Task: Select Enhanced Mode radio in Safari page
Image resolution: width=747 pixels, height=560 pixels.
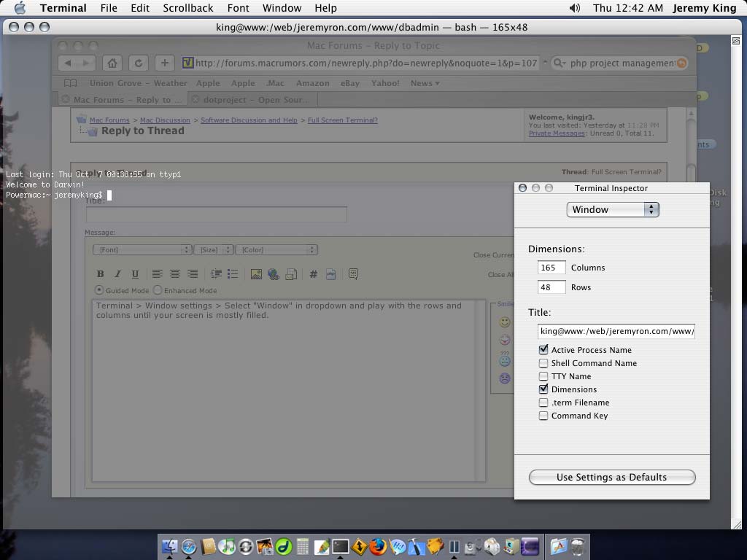Action: click(158, 290)
